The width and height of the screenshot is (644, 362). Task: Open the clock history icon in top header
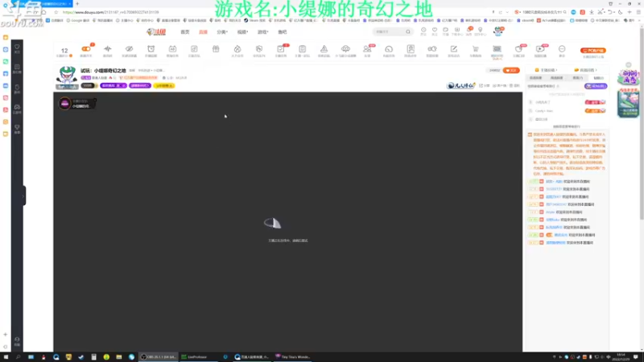(423, 30)
